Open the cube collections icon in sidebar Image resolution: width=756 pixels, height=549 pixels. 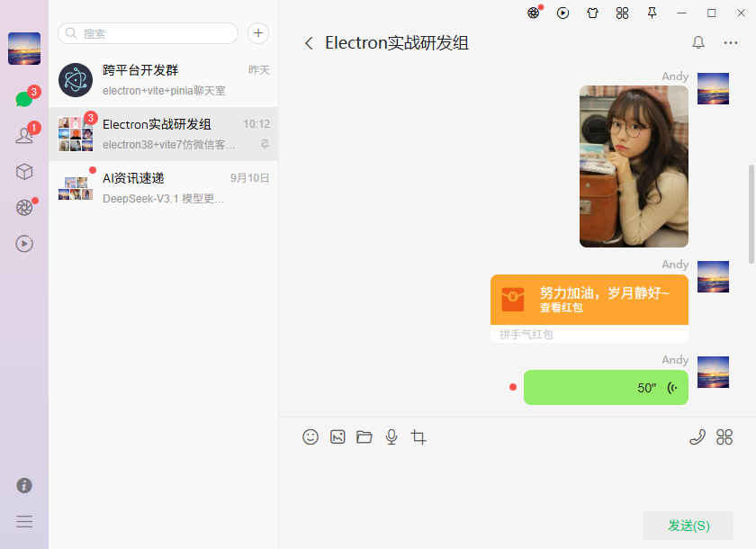(24, 172)
